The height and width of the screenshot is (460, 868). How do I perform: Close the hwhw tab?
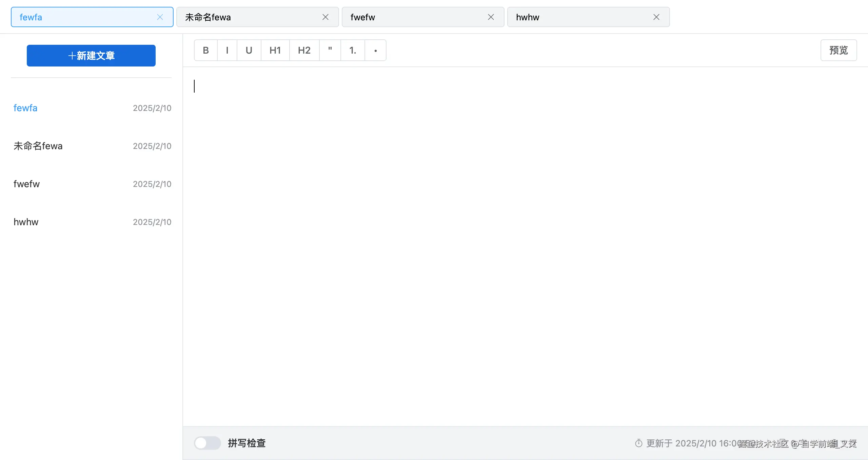pyautogui.click(x=656, y=17)
